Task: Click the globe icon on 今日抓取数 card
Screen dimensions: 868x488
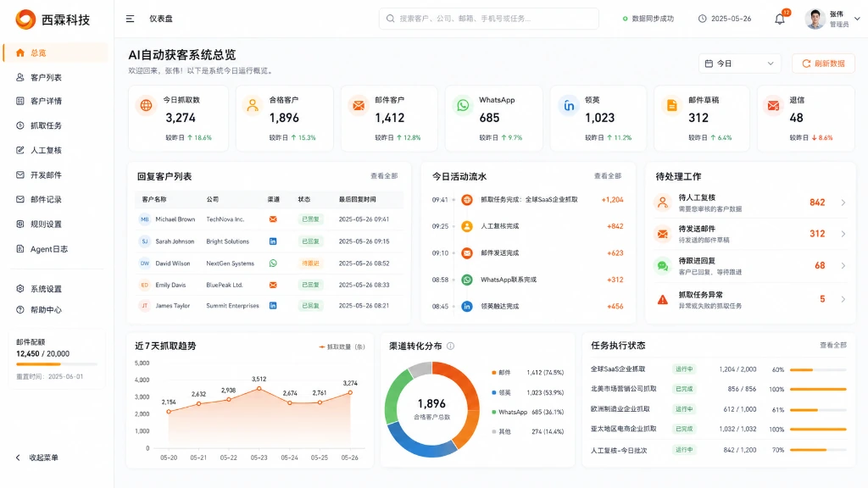Action: [x=146, y=105]
